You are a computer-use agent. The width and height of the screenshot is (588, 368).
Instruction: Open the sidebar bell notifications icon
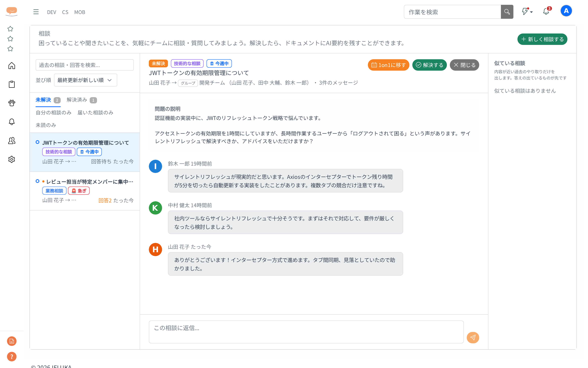tap(12, 122)
